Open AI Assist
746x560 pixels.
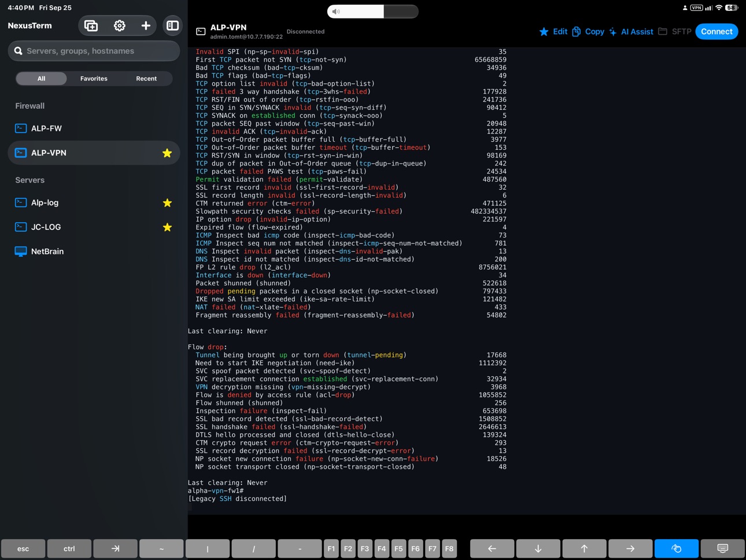click(631, 32)
